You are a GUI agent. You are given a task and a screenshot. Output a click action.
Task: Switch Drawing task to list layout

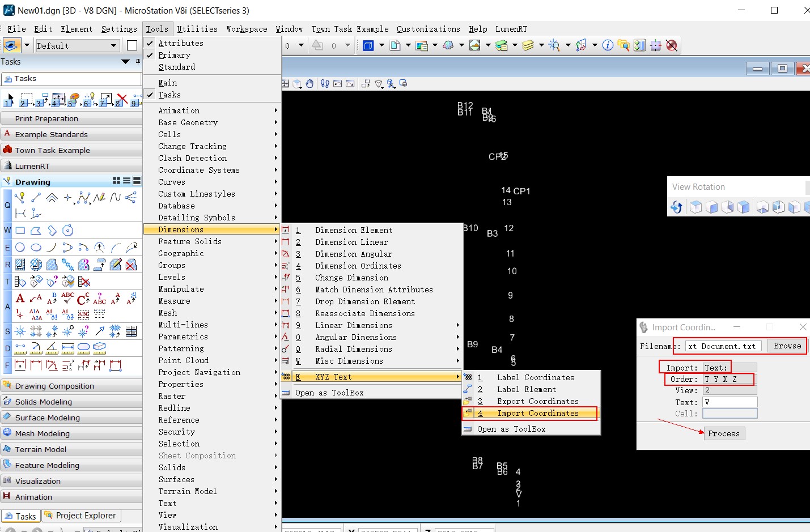[x=127, y=181]
